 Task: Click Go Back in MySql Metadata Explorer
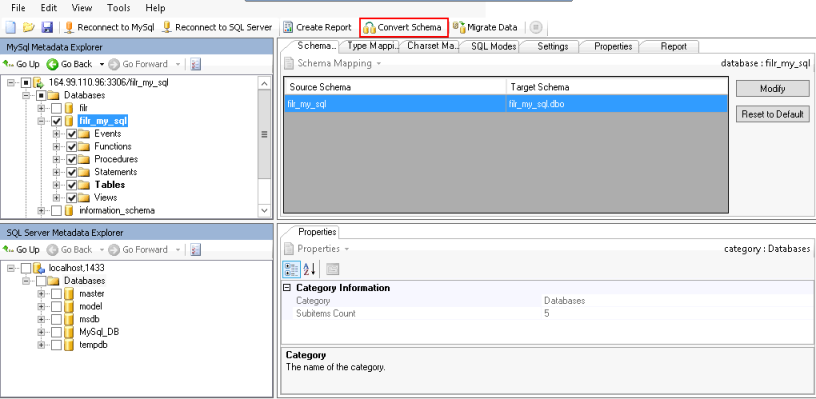pos(69,64)
